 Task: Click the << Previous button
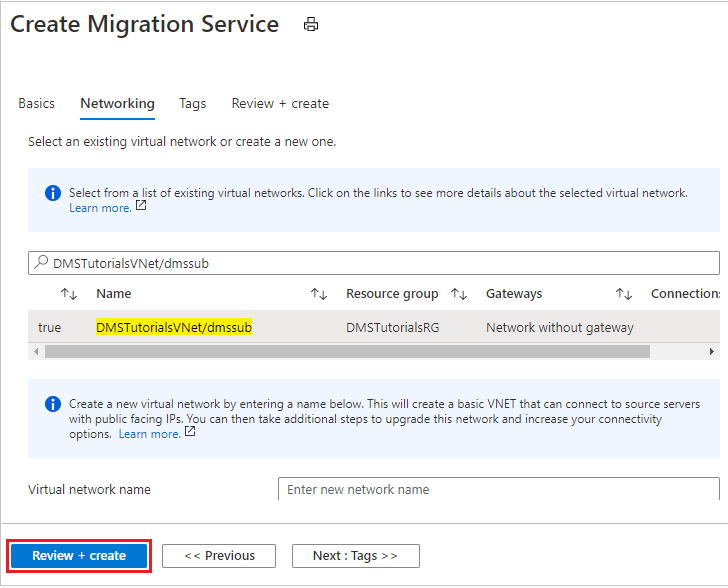click(219, 556)
